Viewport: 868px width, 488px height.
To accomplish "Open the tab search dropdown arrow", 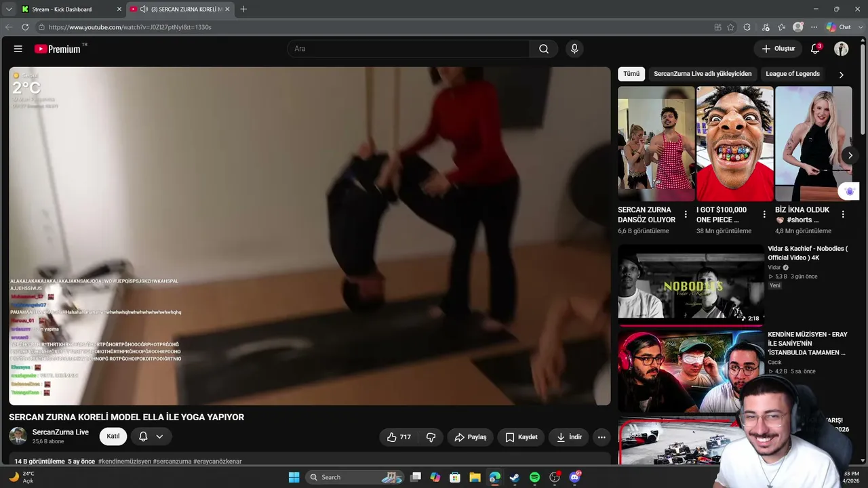I will pos(9,9).
